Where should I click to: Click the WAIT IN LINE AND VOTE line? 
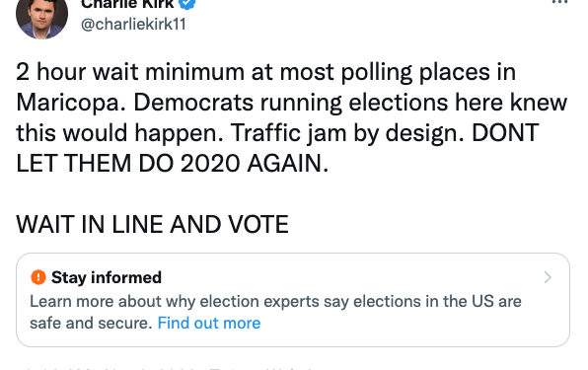point(152,225)
